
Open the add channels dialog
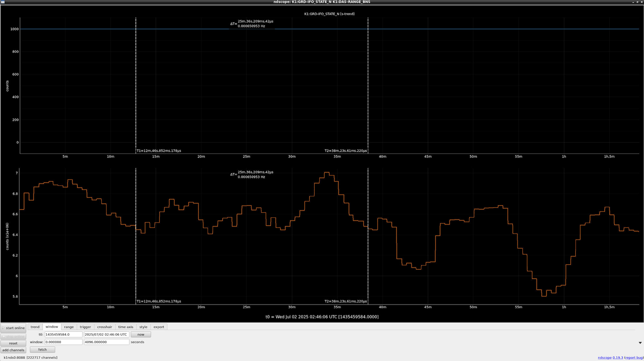[x=13, y=350]
